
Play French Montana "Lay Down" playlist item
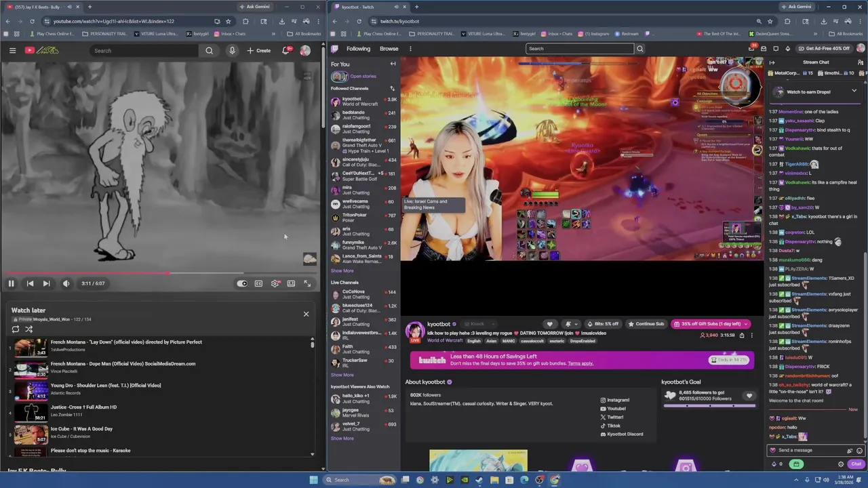pos(159,348)
